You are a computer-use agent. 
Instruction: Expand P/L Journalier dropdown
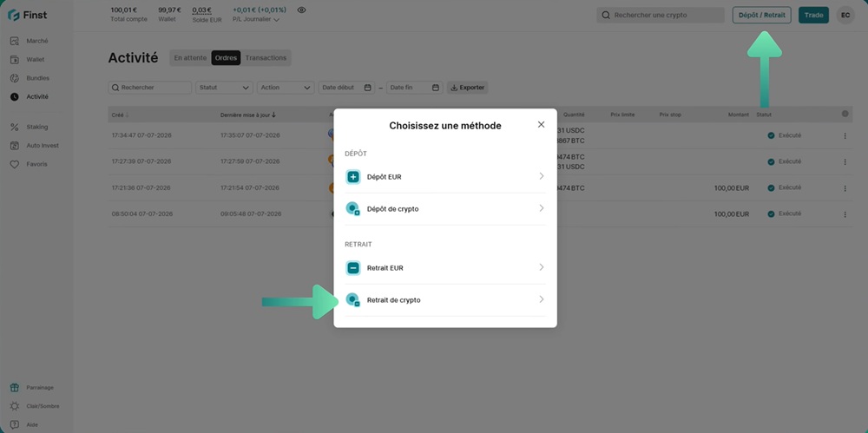256,19
